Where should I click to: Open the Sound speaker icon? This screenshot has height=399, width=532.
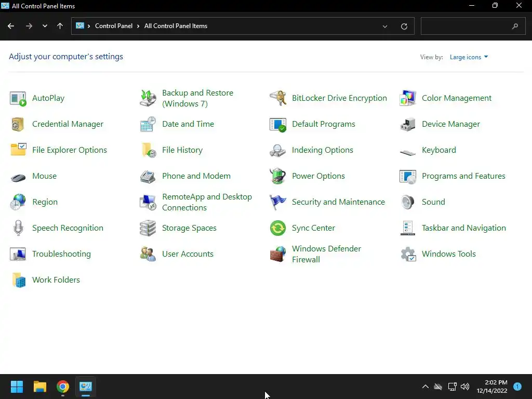click(x=407, y=202)
